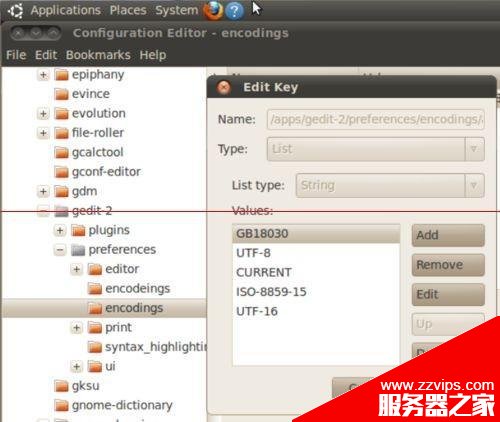This screenshot has height=422, width=500.
Task: Select the file-roller folder icon
Action: click(61, 133)
